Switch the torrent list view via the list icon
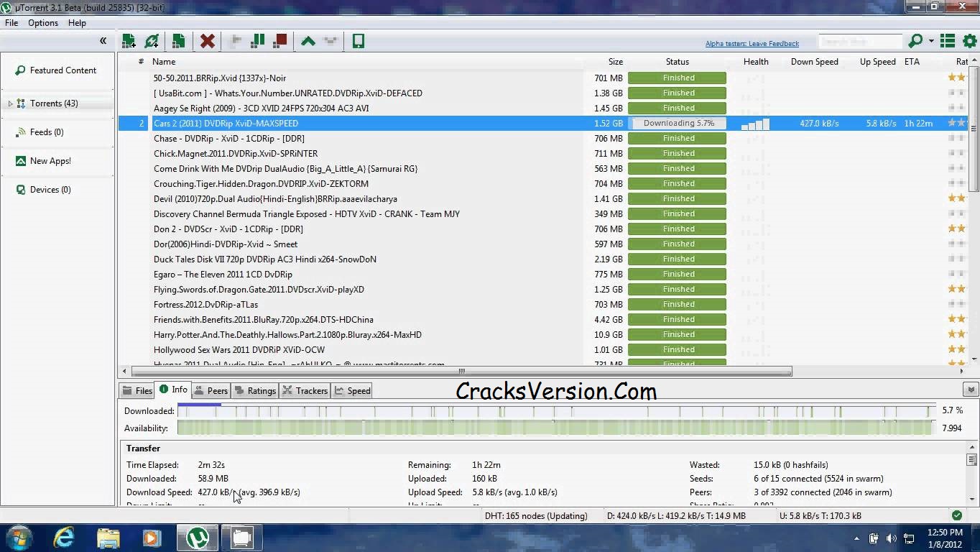Image resolution: width=980 pixels, height=552 pixels. 948,42
